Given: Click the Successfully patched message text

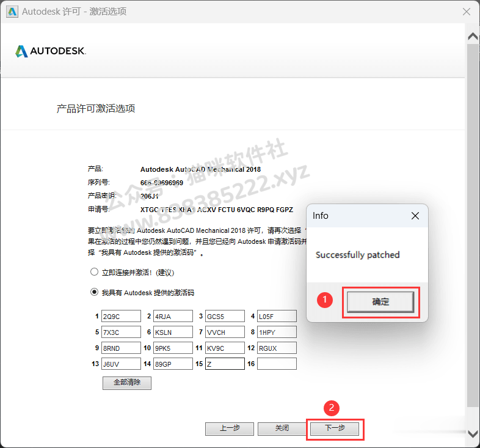Looking at the screenshot, I should coord(357,255).
